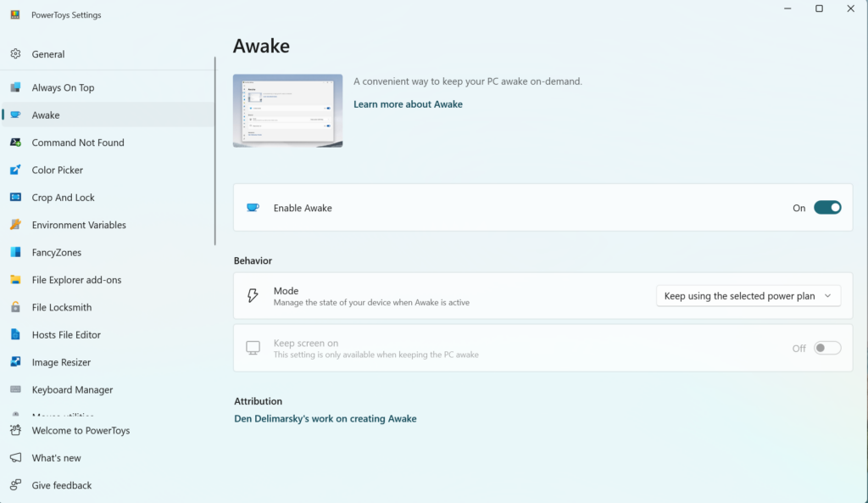Click Learn more about Awake

408,103
